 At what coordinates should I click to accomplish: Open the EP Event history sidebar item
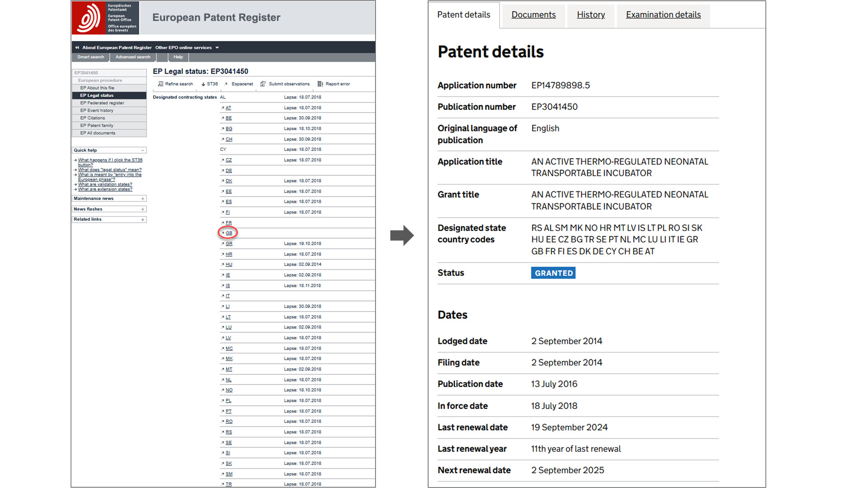coord(97,111)
